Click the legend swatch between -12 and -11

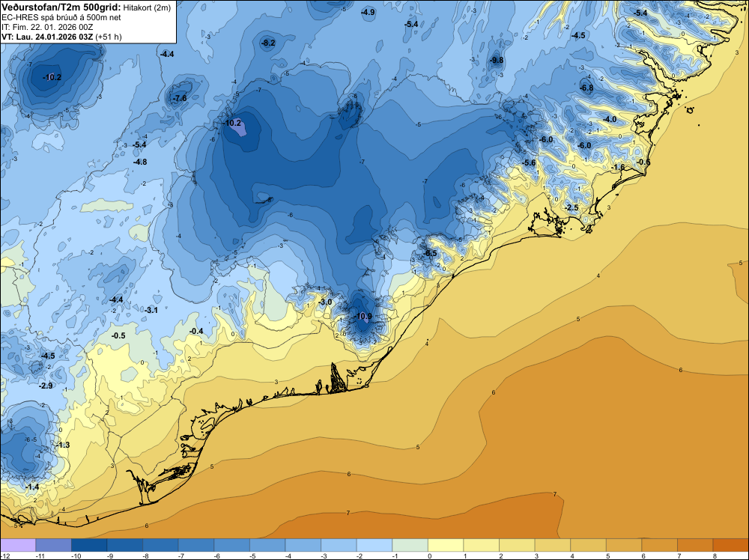pyautogui.click(x=18, y=545)
